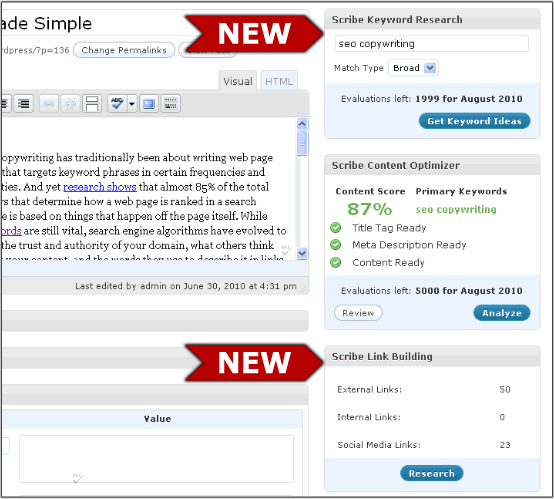Click the Content Ready green checkmark

tap(336, 262)
